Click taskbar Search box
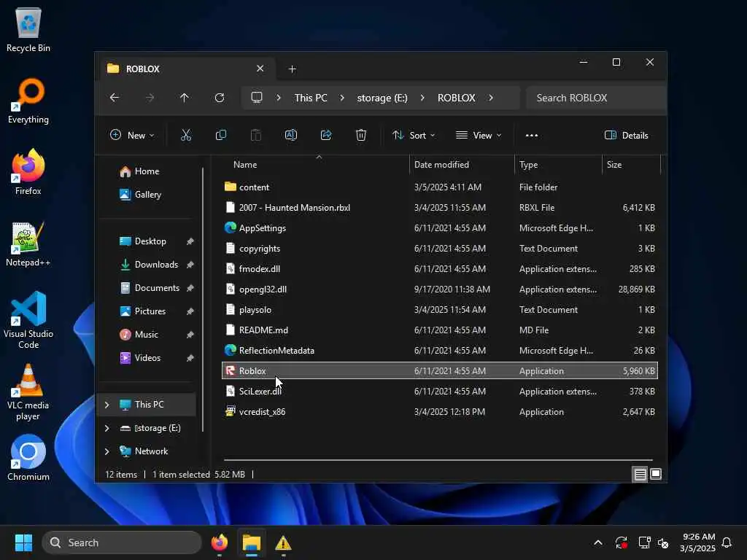The height and width of the screenshot is (560, 747). click(122, 542)
